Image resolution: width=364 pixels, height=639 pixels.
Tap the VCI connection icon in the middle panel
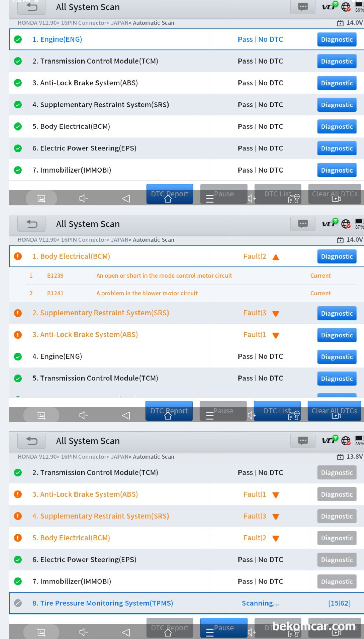tap(330, 223)
